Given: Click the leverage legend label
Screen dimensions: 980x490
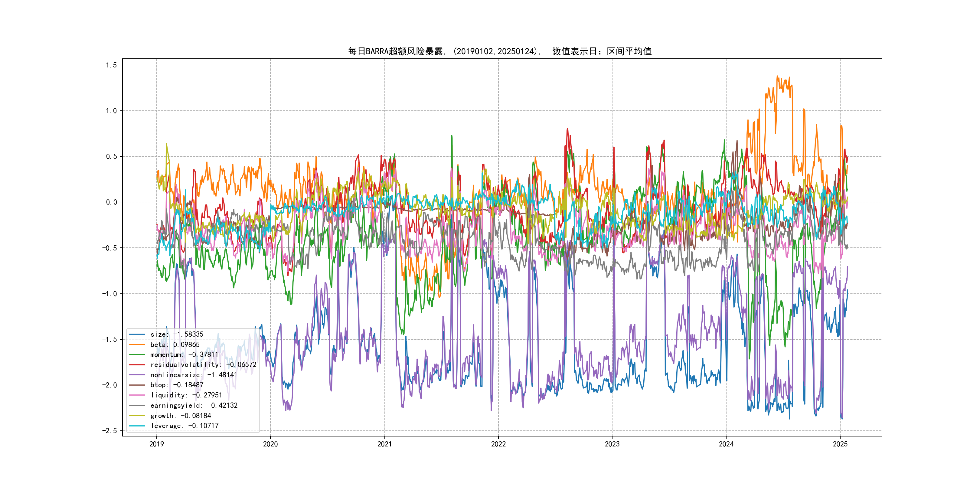Looking at the screenshot, I should coord(184,426).
